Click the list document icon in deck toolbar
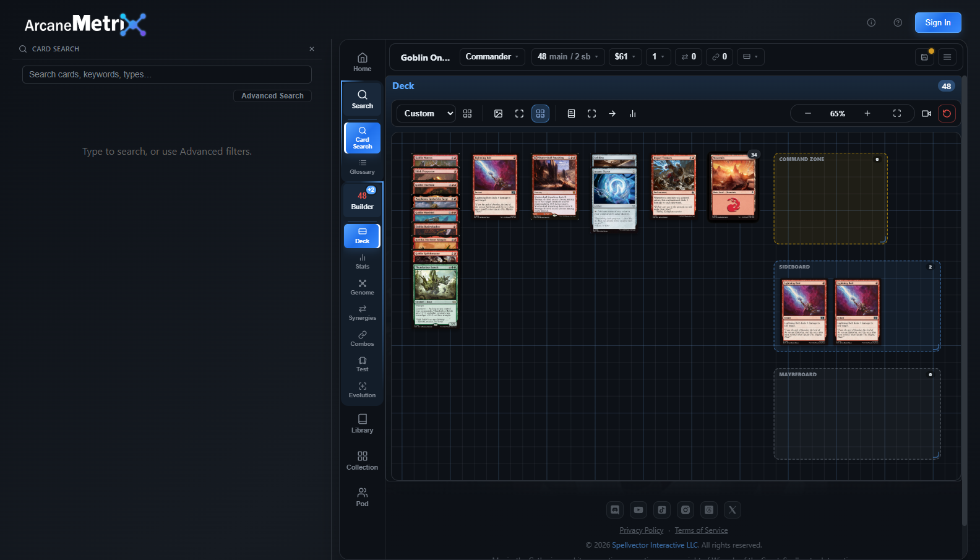This screenshot has width=980, height=560. click(571, 113)
